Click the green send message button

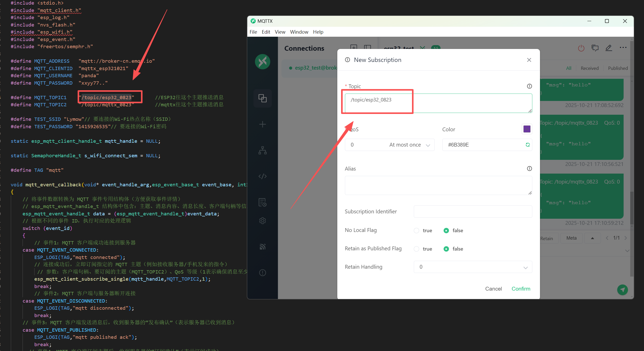coord(622,290)
